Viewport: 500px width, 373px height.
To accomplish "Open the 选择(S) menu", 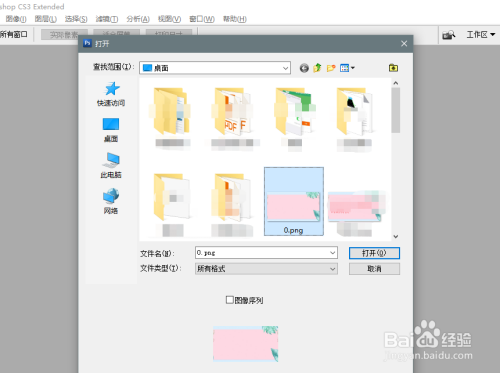I will 76,19.
